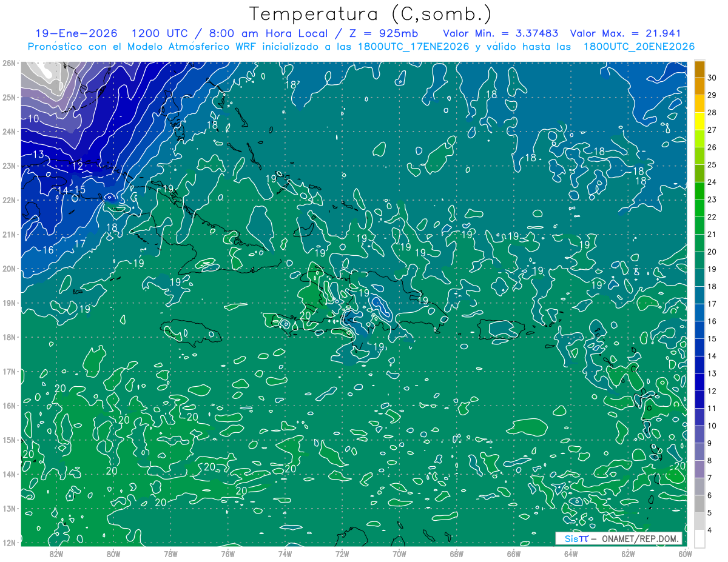The width and height of the screenshot is (728, 562).
Task: Click the "70W" longitude axis label
Action: coord(399,554)
